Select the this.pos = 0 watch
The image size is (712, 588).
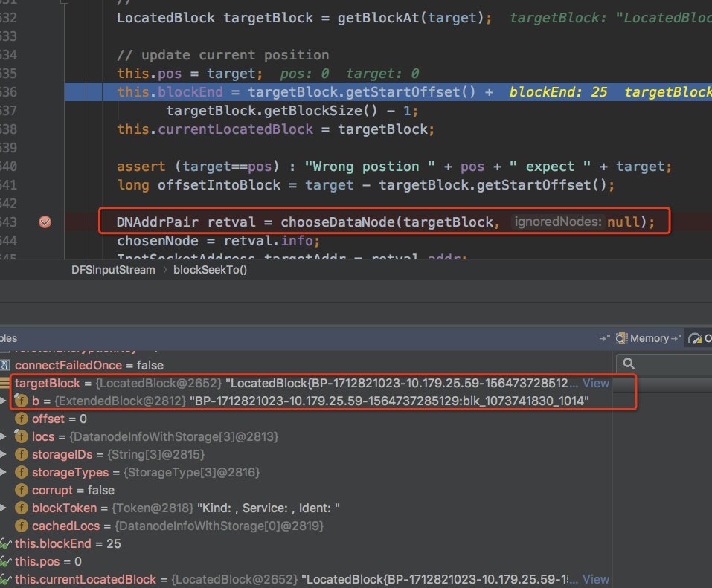pos(306,561)
